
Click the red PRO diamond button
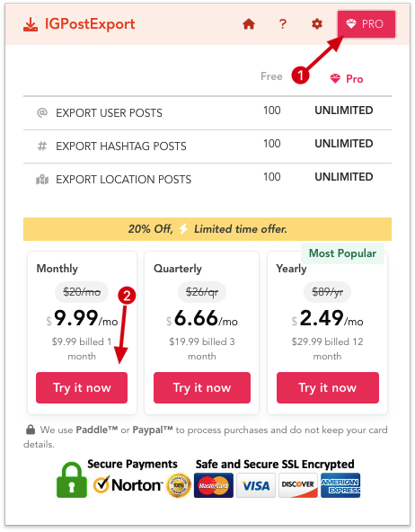point(366,24)
